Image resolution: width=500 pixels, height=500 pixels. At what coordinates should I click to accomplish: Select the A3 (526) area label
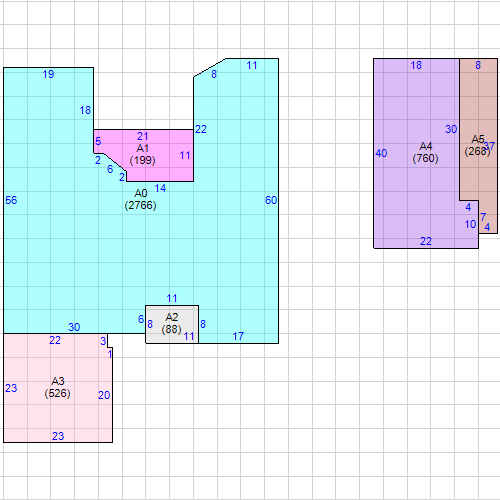pyautogui.click(x=57, y=387)
